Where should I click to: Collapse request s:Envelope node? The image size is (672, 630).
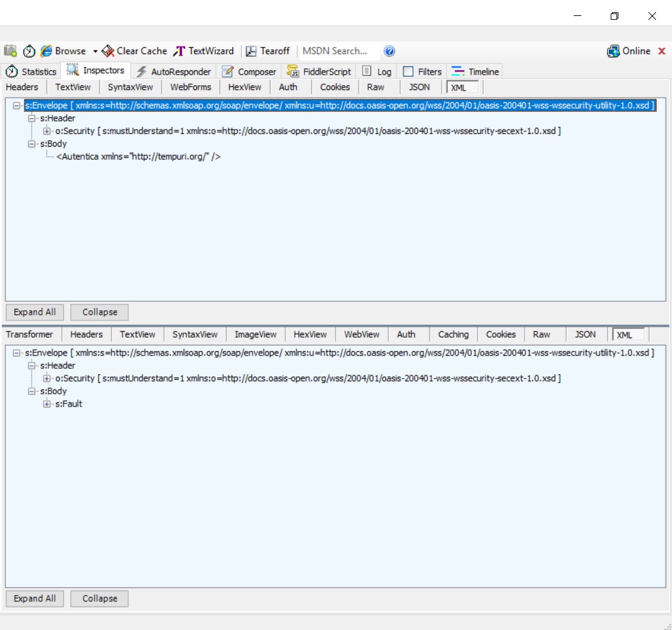(x=17, y=105)
